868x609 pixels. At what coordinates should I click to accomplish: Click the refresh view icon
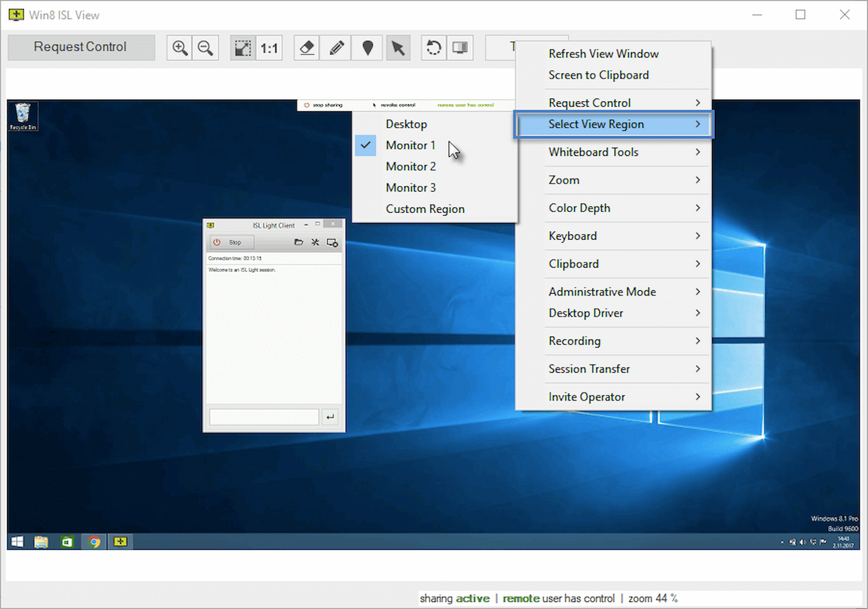pyautogui.click(x=434, y=48)
